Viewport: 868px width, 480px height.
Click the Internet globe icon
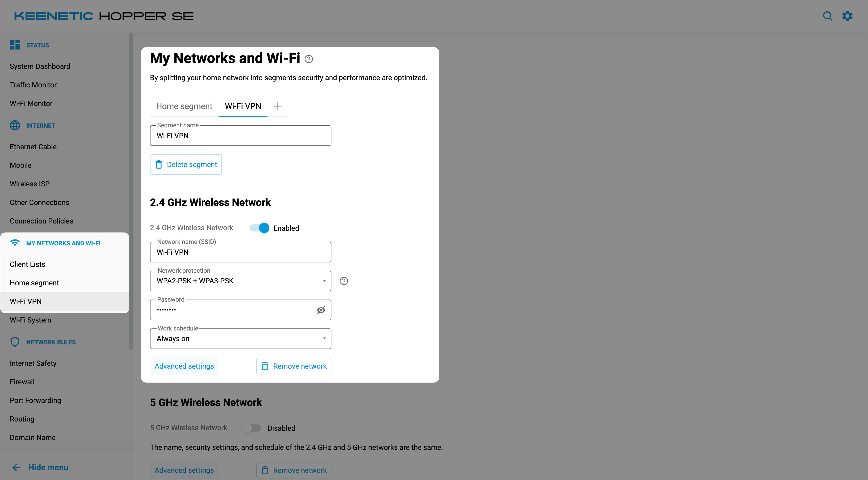[x=15, y=125]
